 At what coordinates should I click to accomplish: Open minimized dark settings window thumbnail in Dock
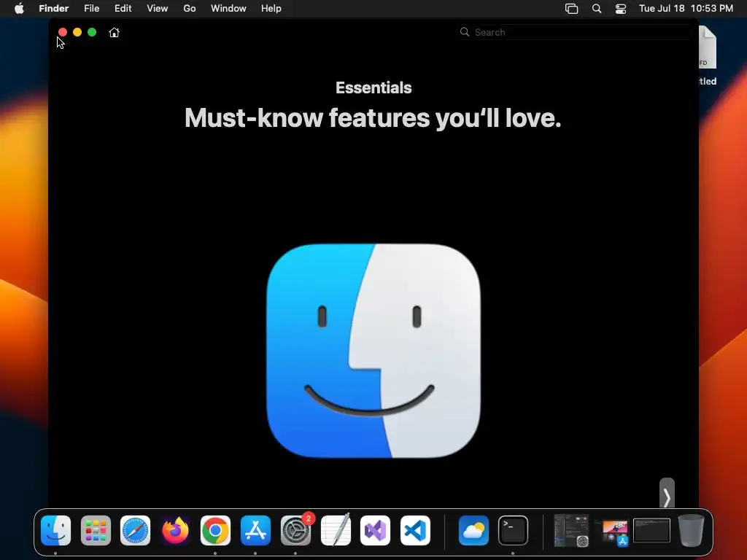click(x=572, y=531)
